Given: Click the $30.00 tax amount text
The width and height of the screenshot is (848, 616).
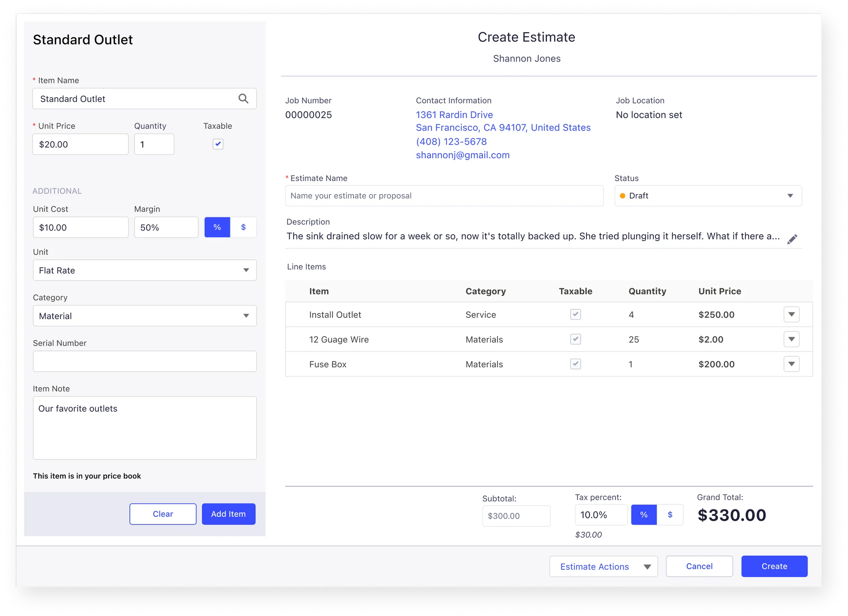Looking at the screenshot, I should point(588,535).
